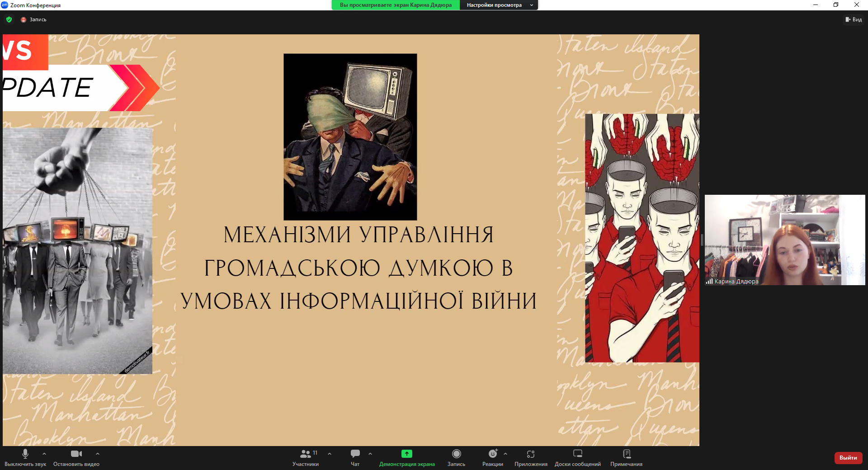This screenshot has height=470, width=868.
Task: Open Reactions emoji menu
Action: 493,454
